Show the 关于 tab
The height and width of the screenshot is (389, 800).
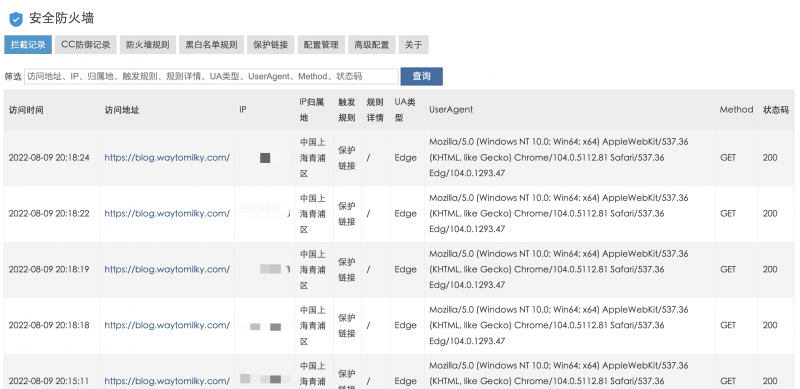413,45
